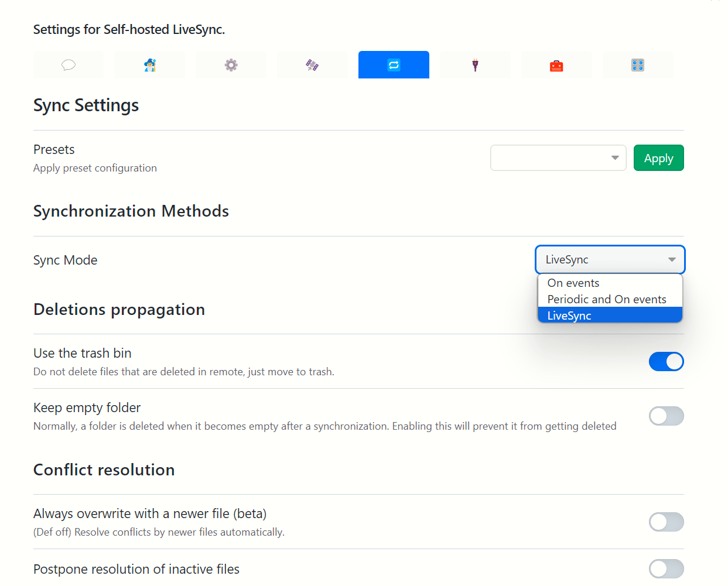Click the Conflict resolution heading
This screenshot has width=728, height=586.
tap(104, 470)
